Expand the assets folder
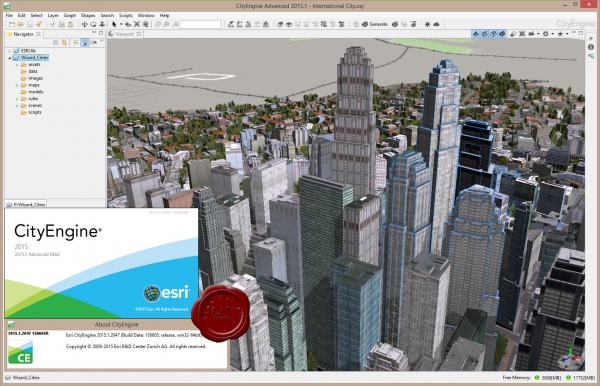Image resolution: width=600 pixels, height=386 pixels. [x=17, y=65]
